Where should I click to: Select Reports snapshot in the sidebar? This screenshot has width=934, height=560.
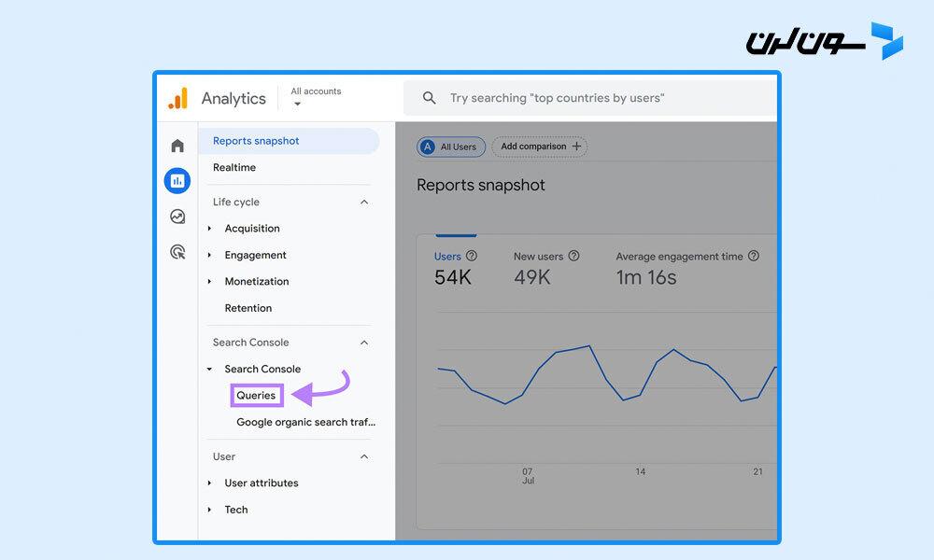pos(289,141)
